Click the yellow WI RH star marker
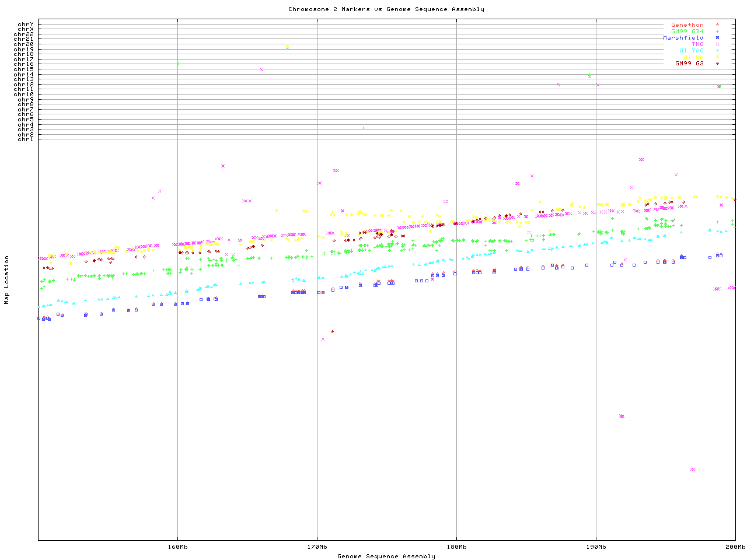Screen dimensions: 747x560 pos(717,57)
